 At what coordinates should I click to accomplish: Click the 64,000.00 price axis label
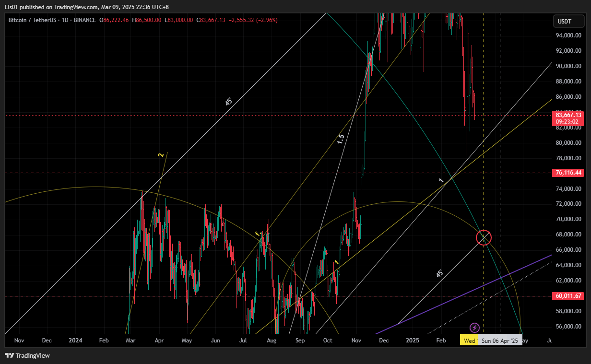568,265
